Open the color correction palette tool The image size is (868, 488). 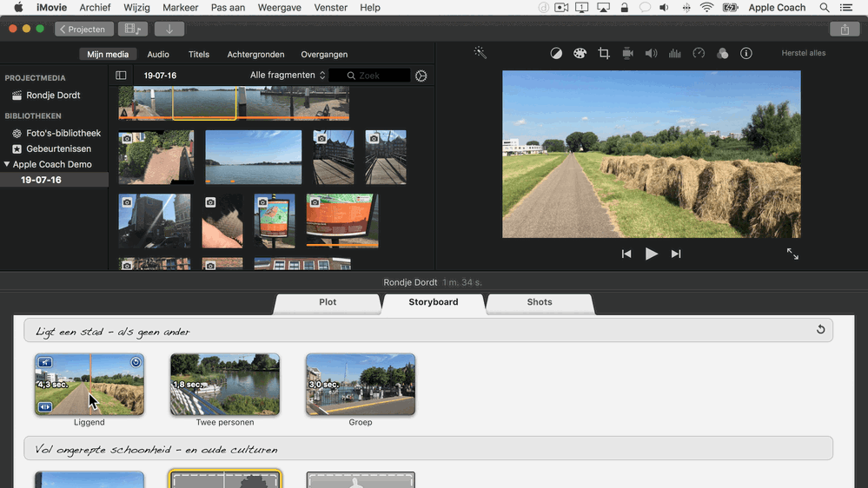coord(580,53)
